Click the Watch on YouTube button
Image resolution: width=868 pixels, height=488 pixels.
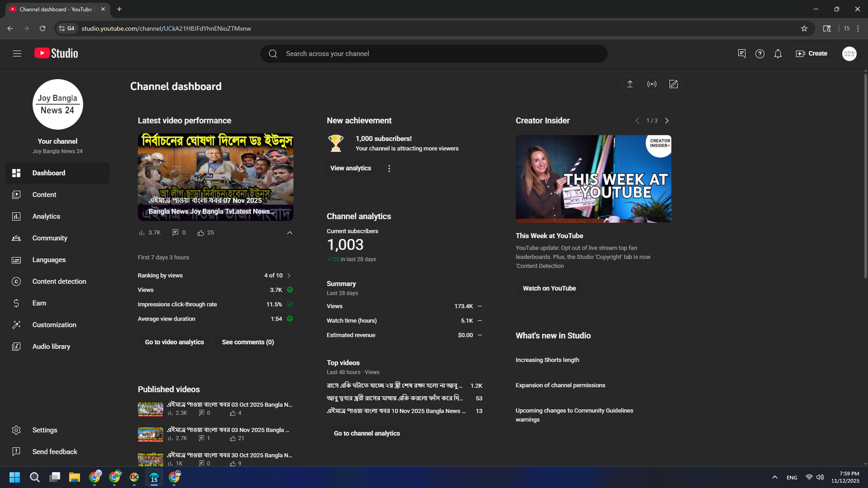(x=549, y=288)
